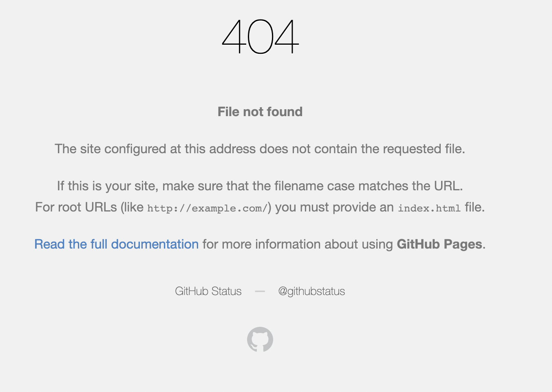This screenshot has width=552, height=392.
Task: Open the GitHub Status footer link
Action: point(208,291)
